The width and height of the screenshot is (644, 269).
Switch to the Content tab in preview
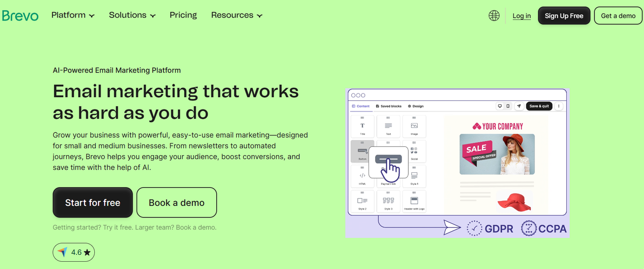(361, 106)
